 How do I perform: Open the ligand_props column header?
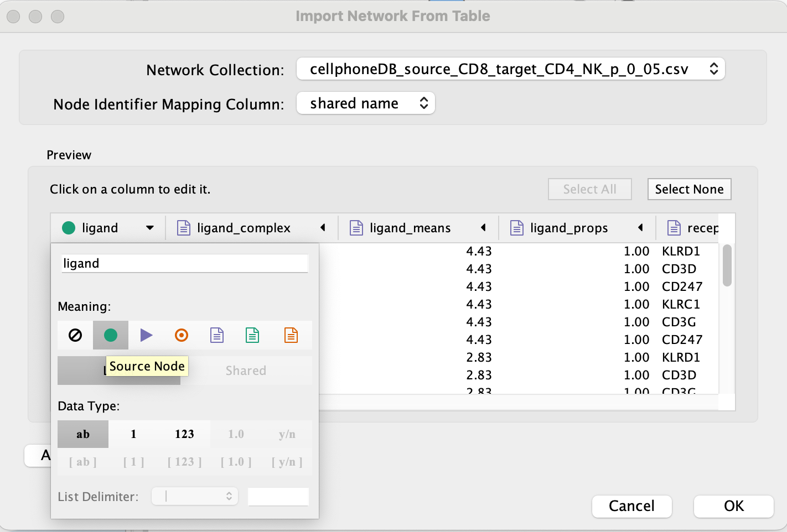tap(568, 228)
